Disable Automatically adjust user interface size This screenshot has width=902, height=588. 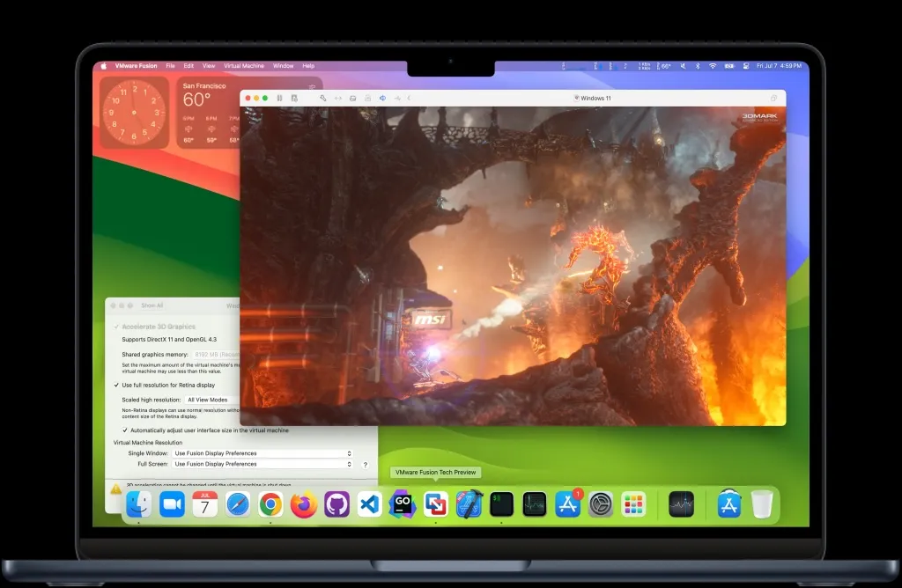coord(124,430)
